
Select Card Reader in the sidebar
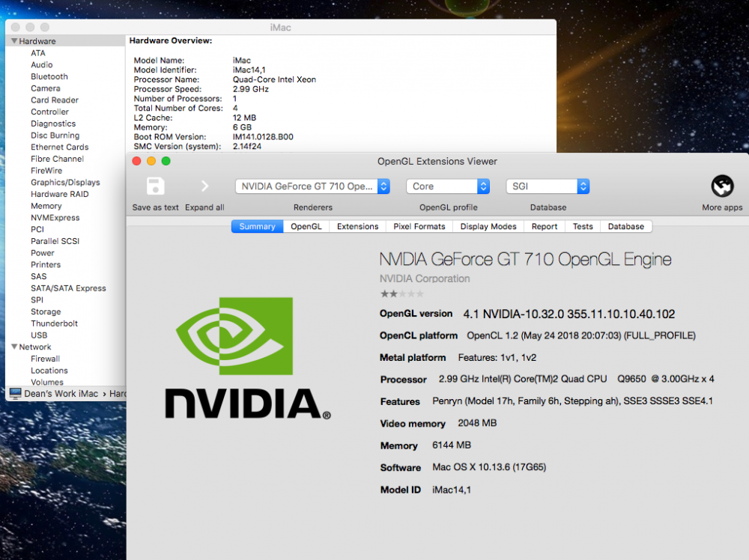click(55, 100)
